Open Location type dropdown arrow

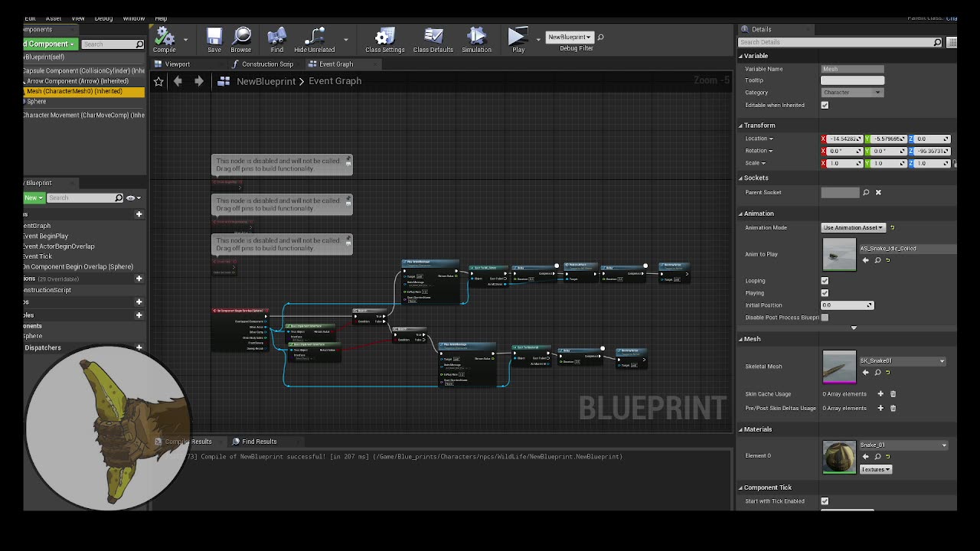click(x=771, y=139)
